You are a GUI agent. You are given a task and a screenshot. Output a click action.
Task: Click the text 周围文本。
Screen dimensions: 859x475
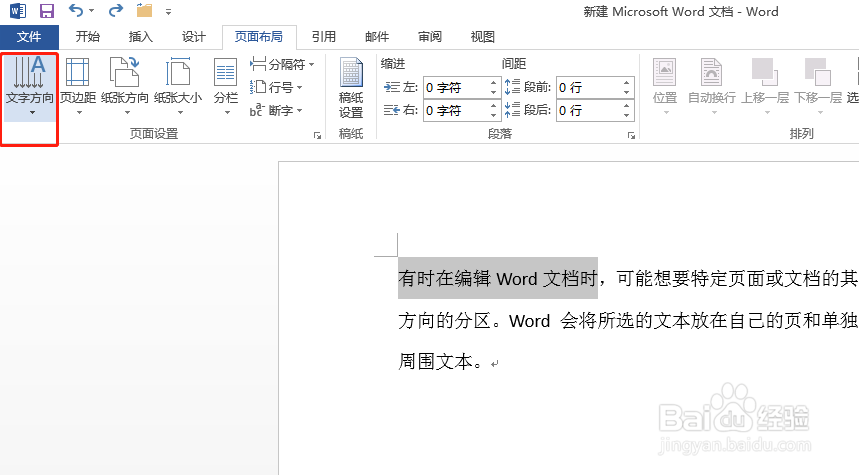pyautogui.click(x=441, y=362)
